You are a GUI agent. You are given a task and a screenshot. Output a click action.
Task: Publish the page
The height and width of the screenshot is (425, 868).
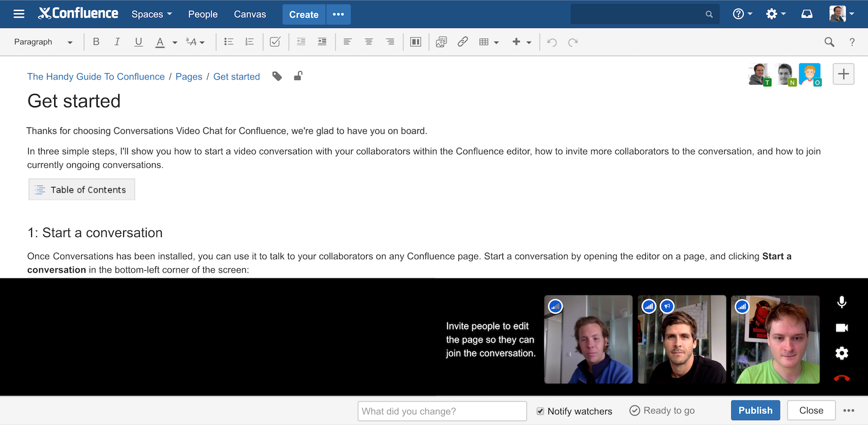[x=755, y=410]
